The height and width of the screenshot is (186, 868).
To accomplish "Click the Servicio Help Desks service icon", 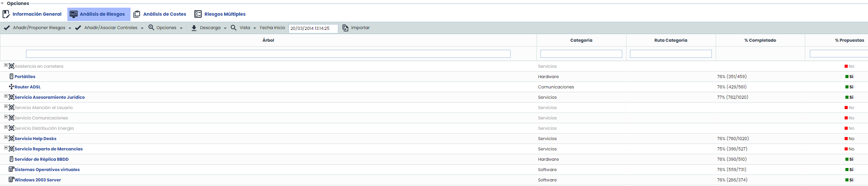I will pyautogui.click(x=11, y=139).
